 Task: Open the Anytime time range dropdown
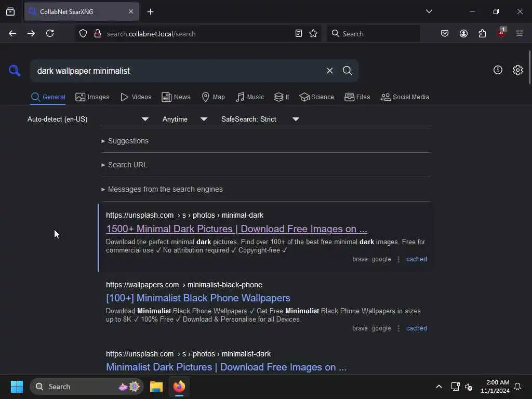185,119
